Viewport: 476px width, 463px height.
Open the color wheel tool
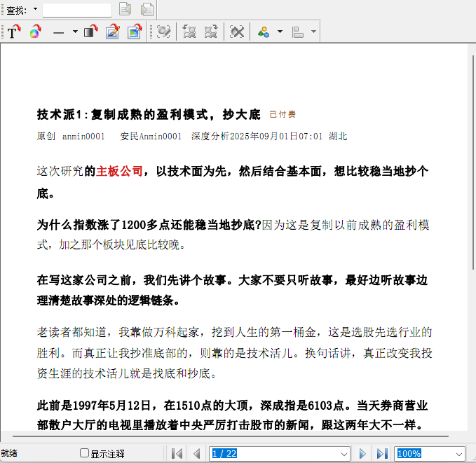(36, 32)
